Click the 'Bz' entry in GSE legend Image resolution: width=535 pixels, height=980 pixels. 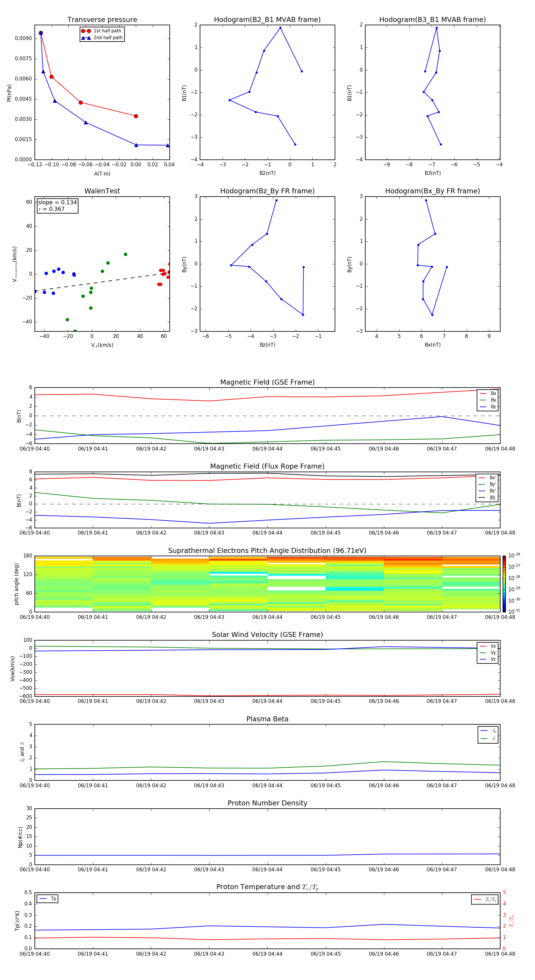[488, 407]
